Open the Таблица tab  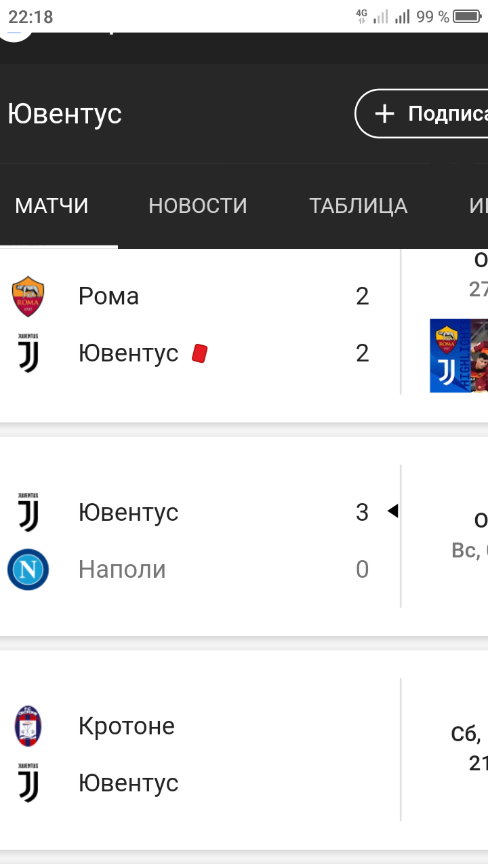coord(358,205)
